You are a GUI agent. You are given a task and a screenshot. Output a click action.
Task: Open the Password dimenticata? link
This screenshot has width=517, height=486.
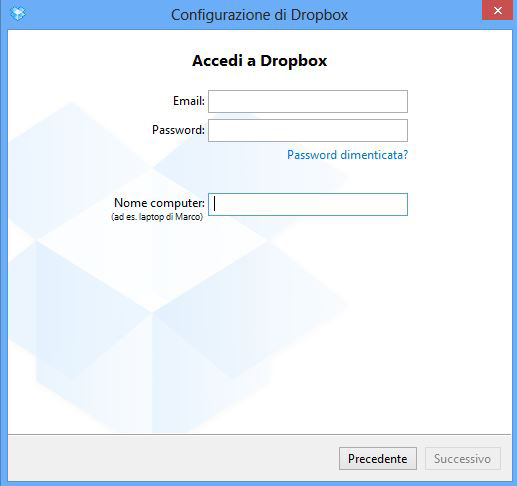[x=347, y=155]
